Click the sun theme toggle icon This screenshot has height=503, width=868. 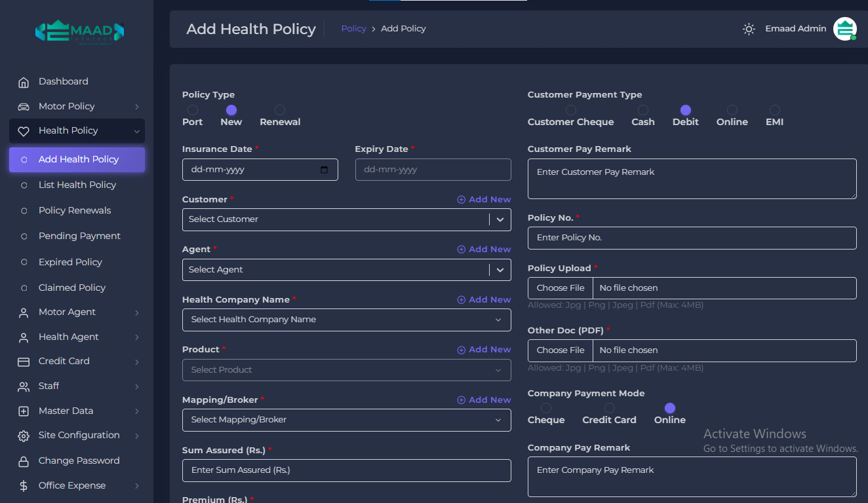pos(749,29)
